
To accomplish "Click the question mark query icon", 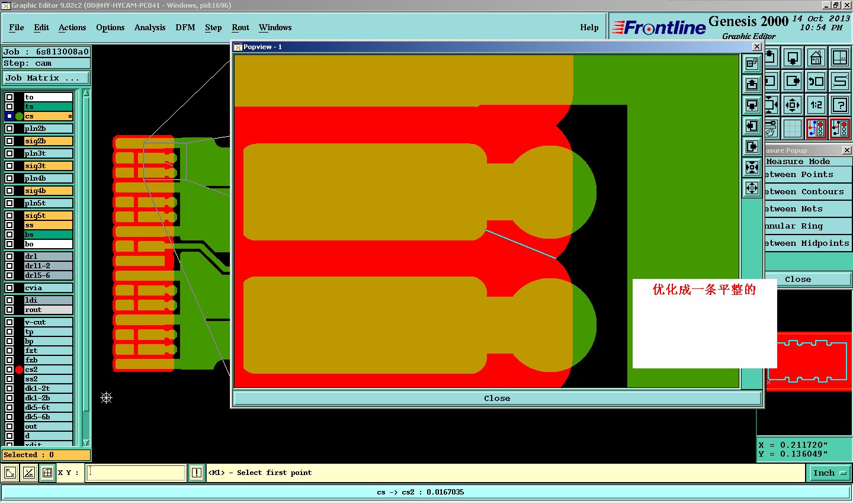I will [839, 105].
